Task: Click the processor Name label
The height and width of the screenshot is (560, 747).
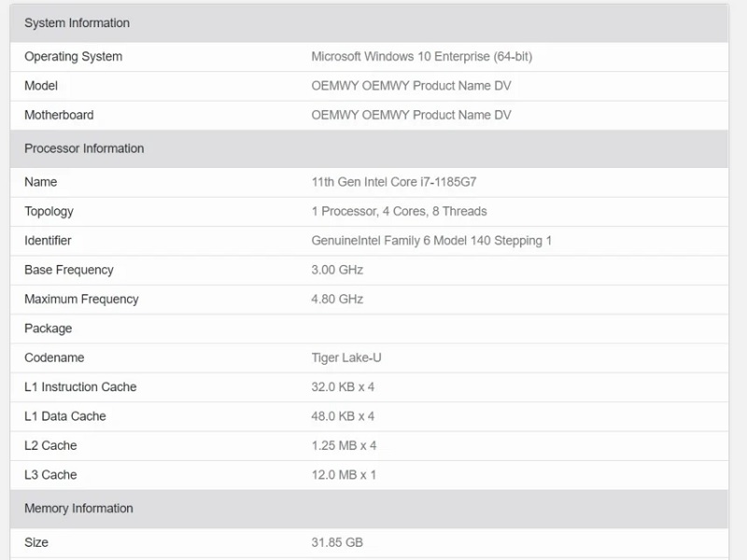Action: pos(40,182)
